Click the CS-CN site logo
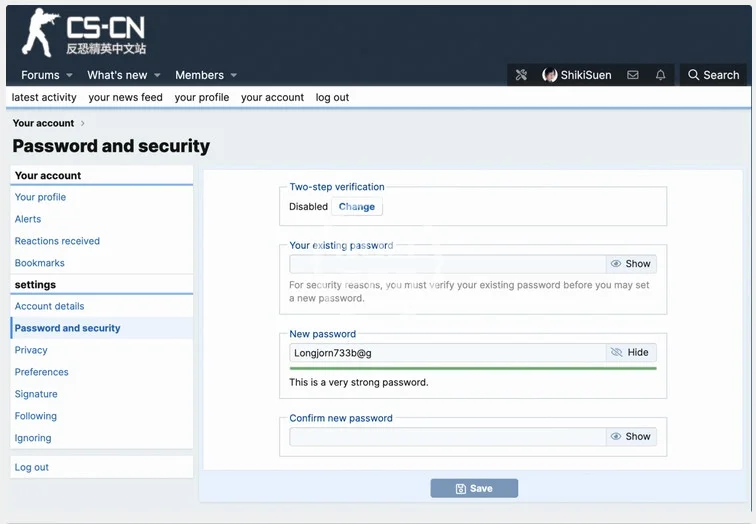This screenshot has width=756, height=524. [84, 34]
